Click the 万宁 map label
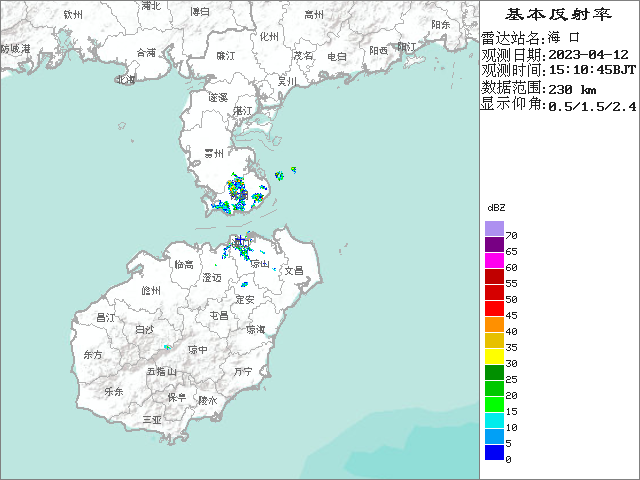This screenshot has width=640, height=480. point(243,371)
